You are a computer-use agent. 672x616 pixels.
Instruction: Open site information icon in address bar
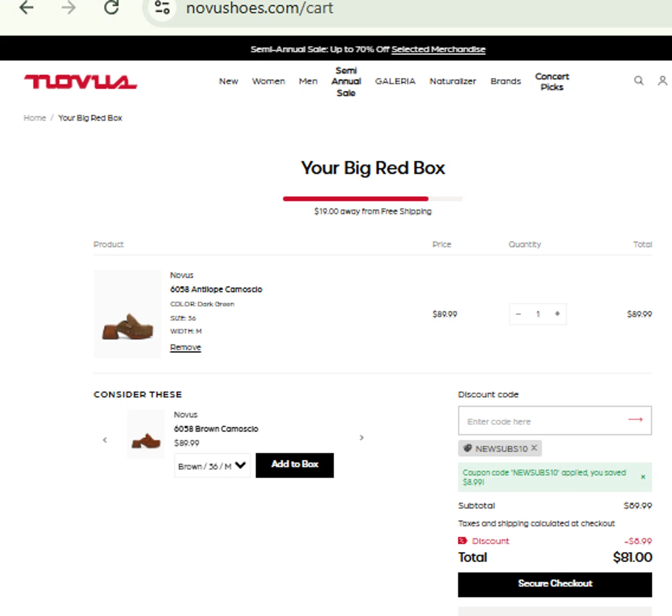click(x=162, y=7)
